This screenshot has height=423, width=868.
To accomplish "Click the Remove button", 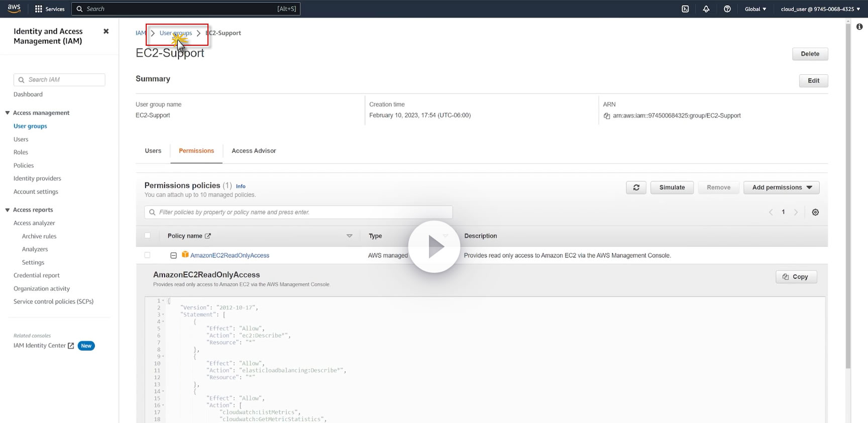I will pyautogui.click(x=719, y=187).
